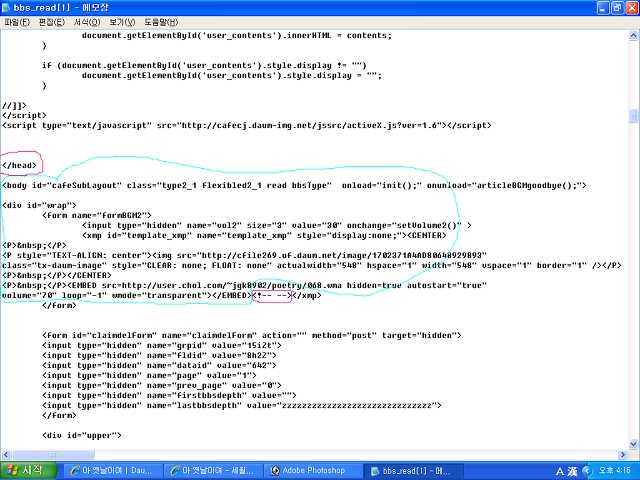Click the class="tx-daum-image" line
Viewport: 640px width, 480px height.
point(311,265)
